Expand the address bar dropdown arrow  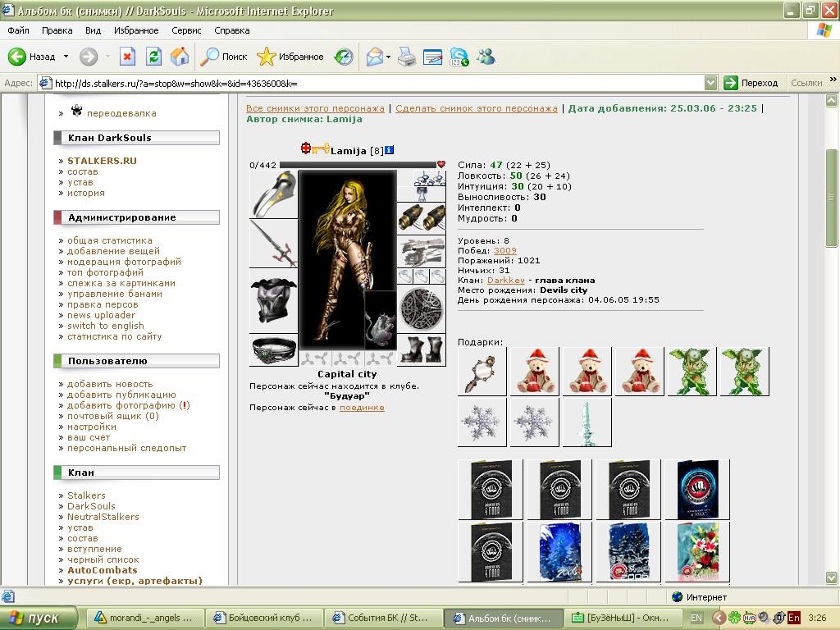[x=711, y=83]
